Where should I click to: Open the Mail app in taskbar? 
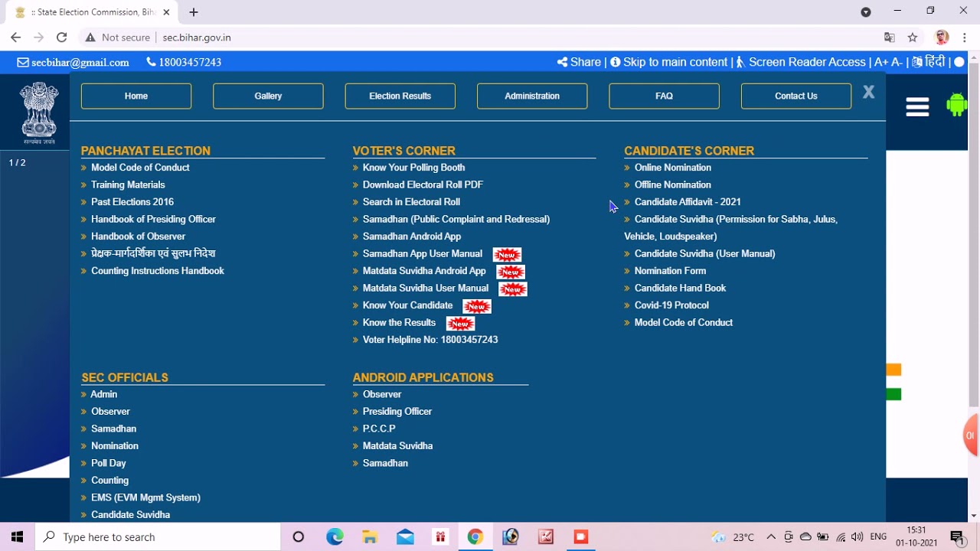coord(405,537)
